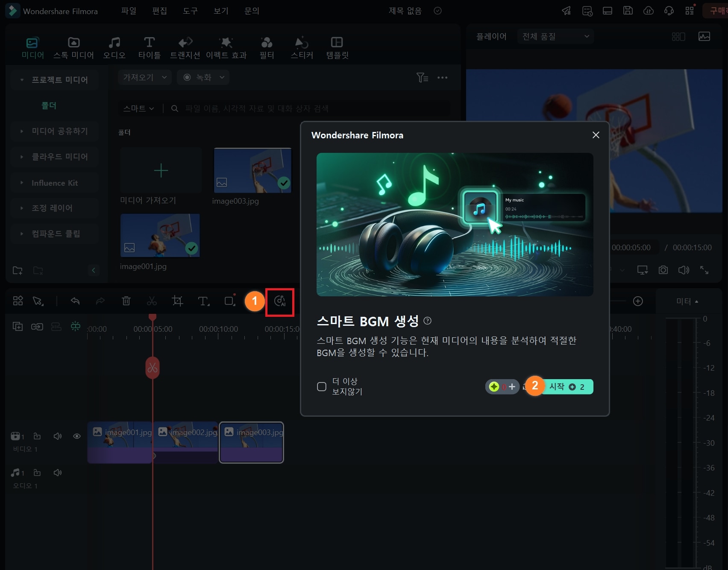Screen dimensions: 728x570
Task: Click the add track icon
Action: (x=18, y=327)
